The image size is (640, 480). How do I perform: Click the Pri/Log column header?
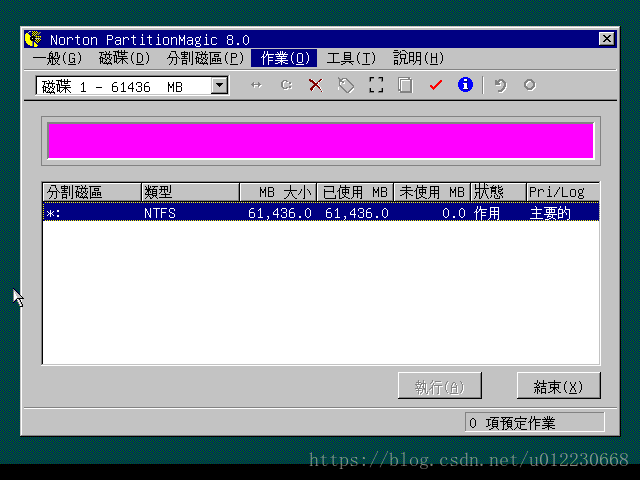coord(563,192)
